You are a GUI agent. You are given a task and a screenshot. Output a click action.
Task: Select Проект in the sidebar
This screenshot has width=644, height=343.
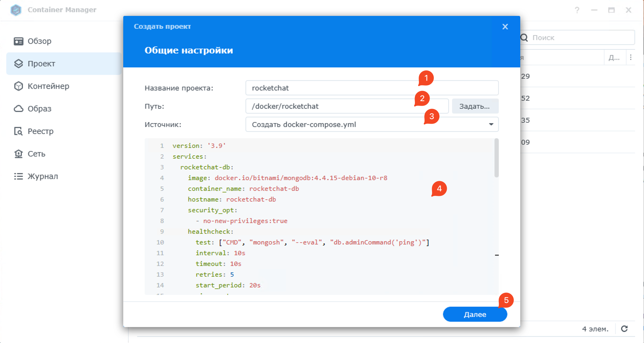coord(64,64)
